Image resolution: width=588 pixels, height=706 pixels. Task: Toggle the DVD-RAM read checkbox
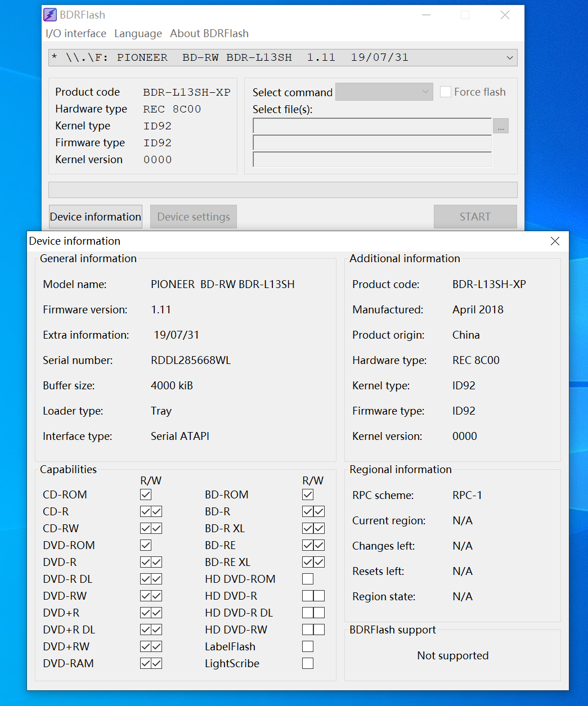click(x=146, y=663)
